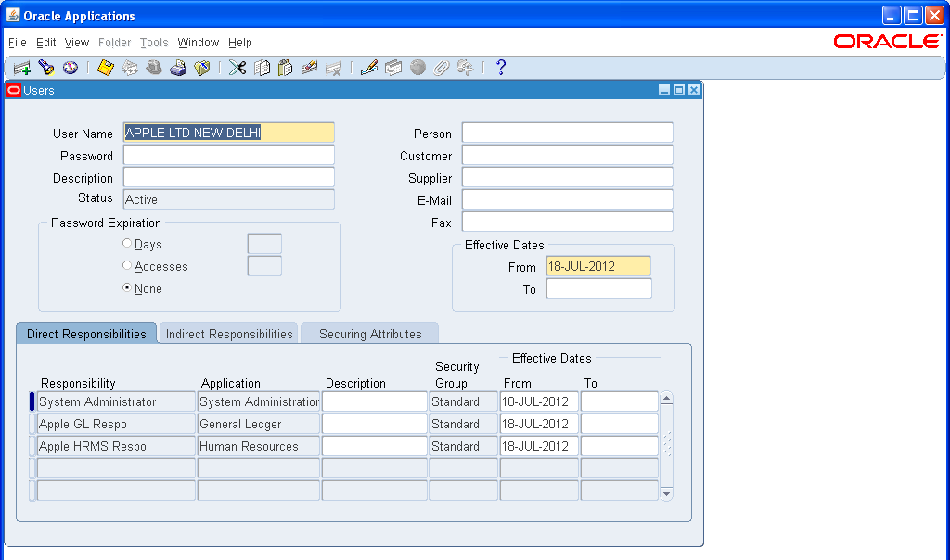
Task: Create a new record with the new icon
Action: click(21, 67)
